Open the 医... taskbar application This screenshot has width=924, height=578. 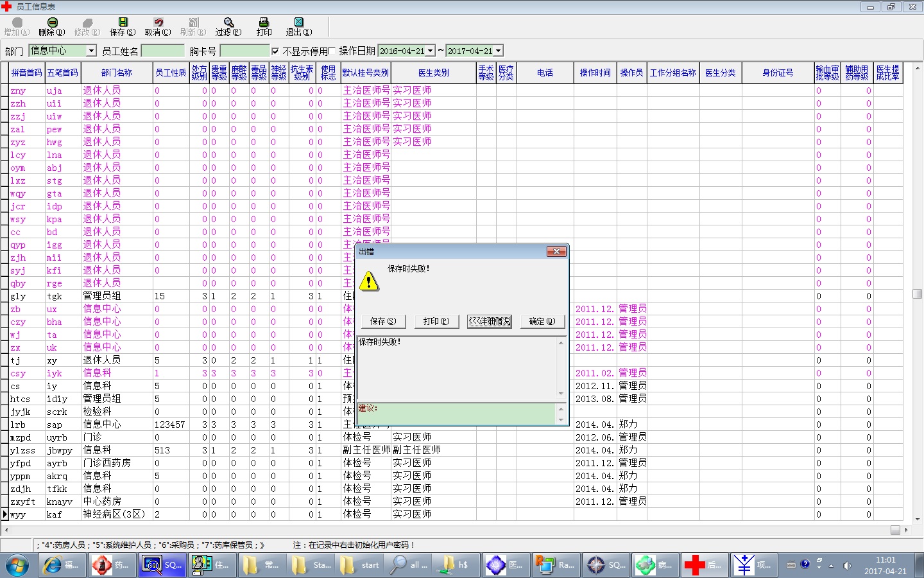(x=507, y=565)
